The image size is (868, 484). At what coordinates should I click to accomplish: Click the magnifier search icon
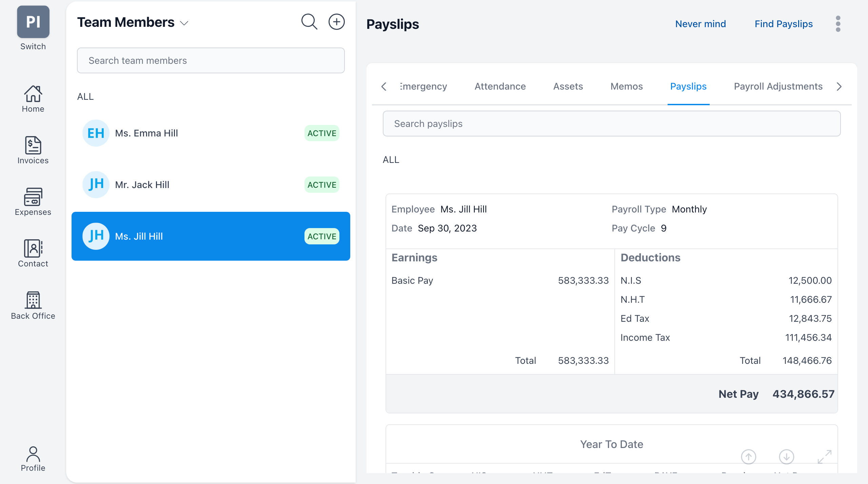pos(309,22)
